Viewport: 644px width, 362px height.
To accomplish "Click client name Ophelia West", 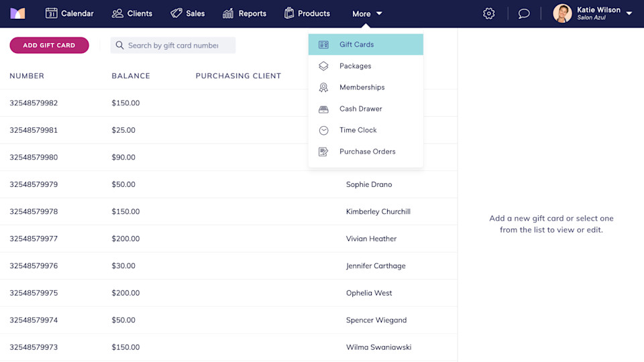I will [369, 293].
